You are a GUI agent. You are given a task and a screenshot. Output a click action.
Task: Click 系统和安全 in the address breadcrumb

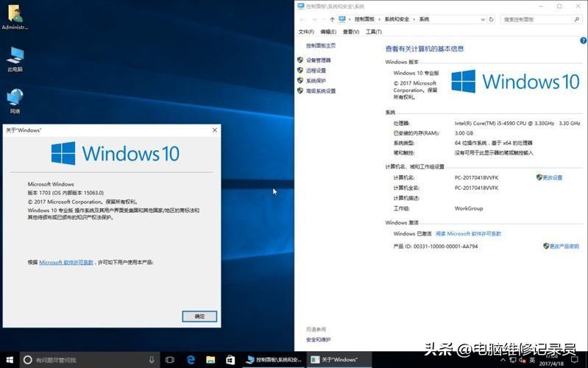click(x=397, y=19)
